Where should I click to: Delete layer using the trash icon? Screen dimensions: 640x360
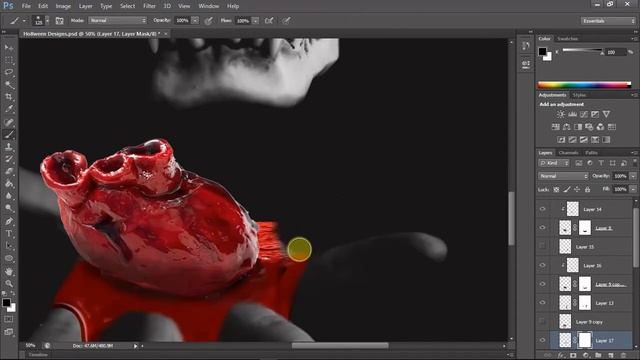(x=623, y=356)
